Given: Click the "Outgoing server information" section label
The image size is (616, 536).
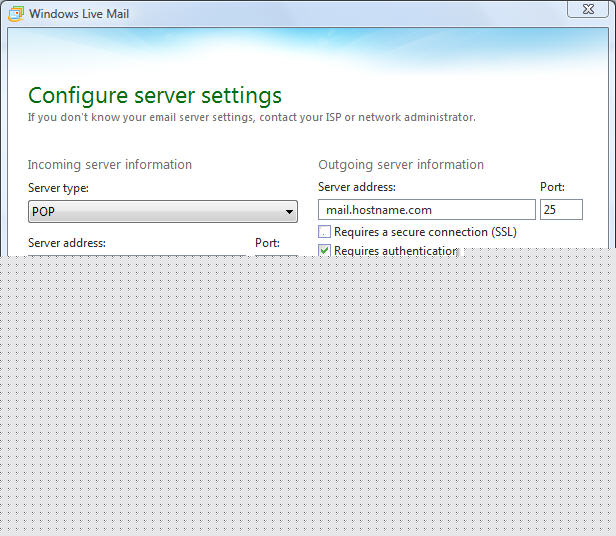Looking at the screenshot, I should [400, 165].
